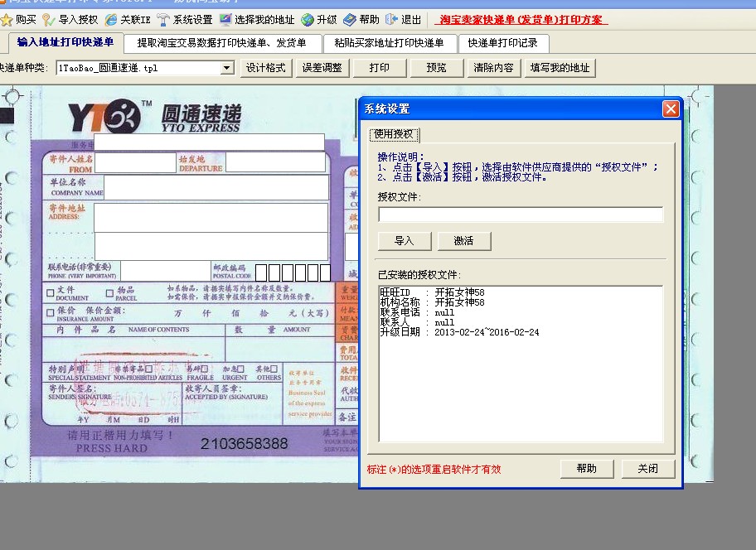
Task: Click the 联系电话 null line
Action: [x=417, y=312]
